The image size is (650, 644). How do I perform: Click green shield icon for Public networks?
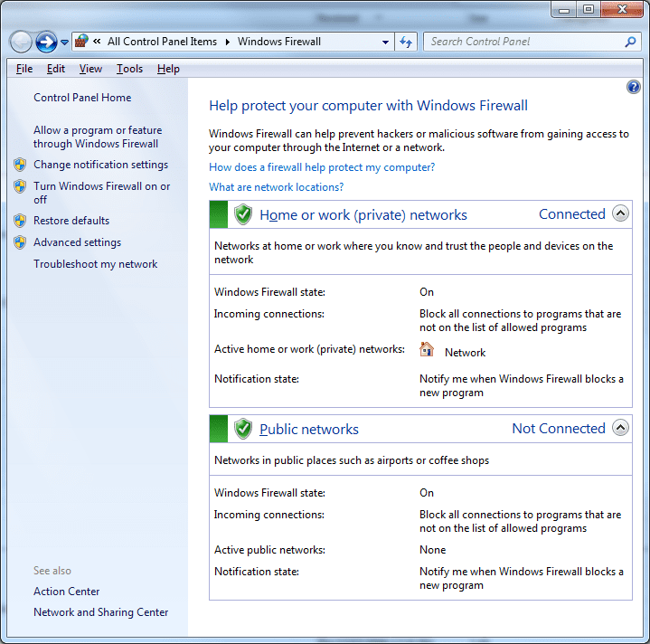pyautogui.click(x=243, y=429)
